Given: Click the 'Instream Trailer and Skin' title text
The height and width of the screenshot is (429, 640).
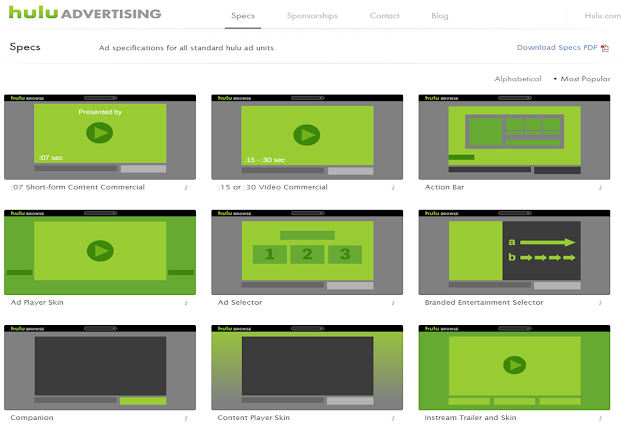Looking at the screenshot, I should click(x=471, y=418).
